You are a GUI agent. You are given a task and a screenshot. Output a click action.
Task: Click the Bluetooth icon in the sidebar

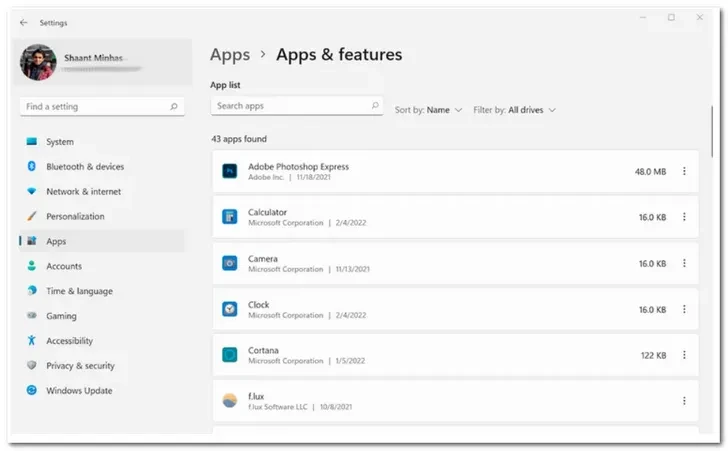click(32, 166)
